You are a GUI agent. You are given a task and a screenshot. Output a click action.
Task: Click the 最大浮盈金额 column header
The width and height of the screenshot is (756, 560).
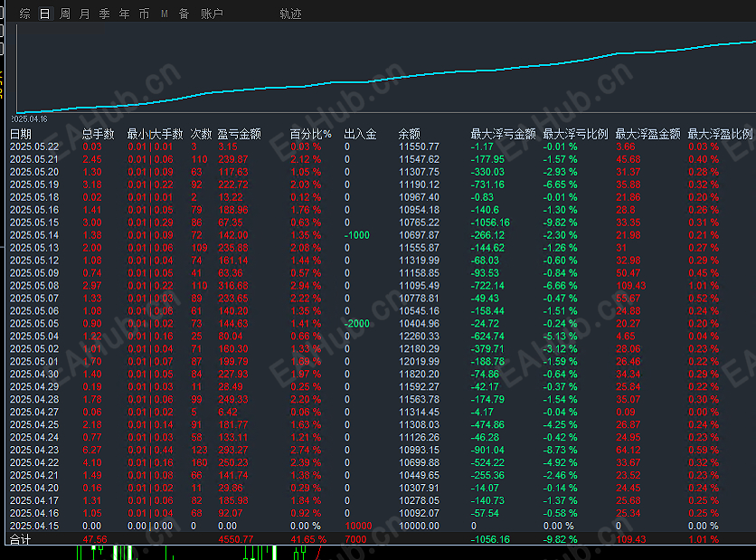(x=648, y=134)
